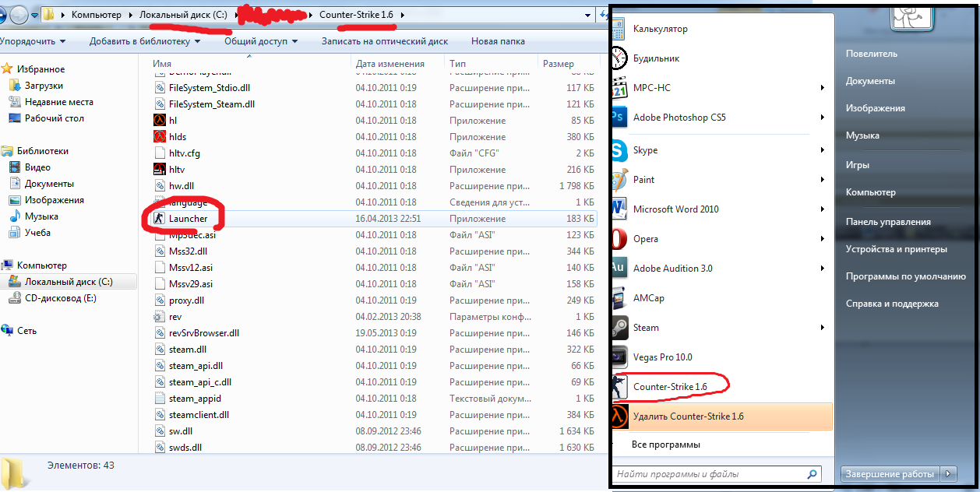Open Microsoft Word 2010 icon

(620, 209)
